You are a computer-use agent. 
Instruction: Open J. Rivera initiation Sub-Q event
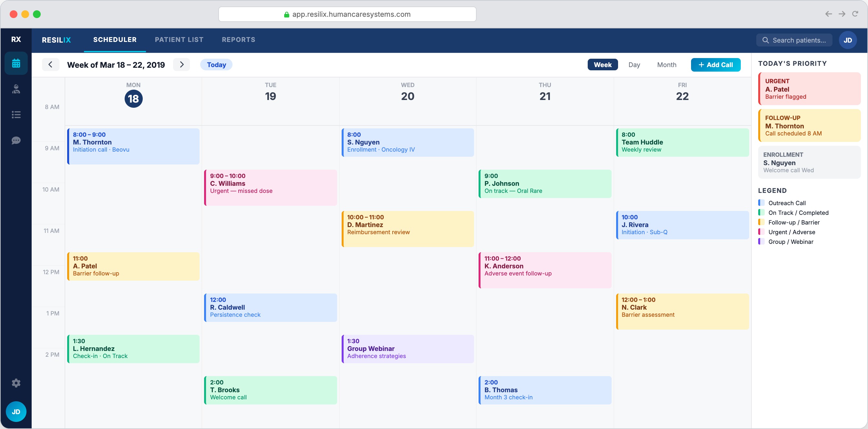pyautogui.click(x=682, y=225)
